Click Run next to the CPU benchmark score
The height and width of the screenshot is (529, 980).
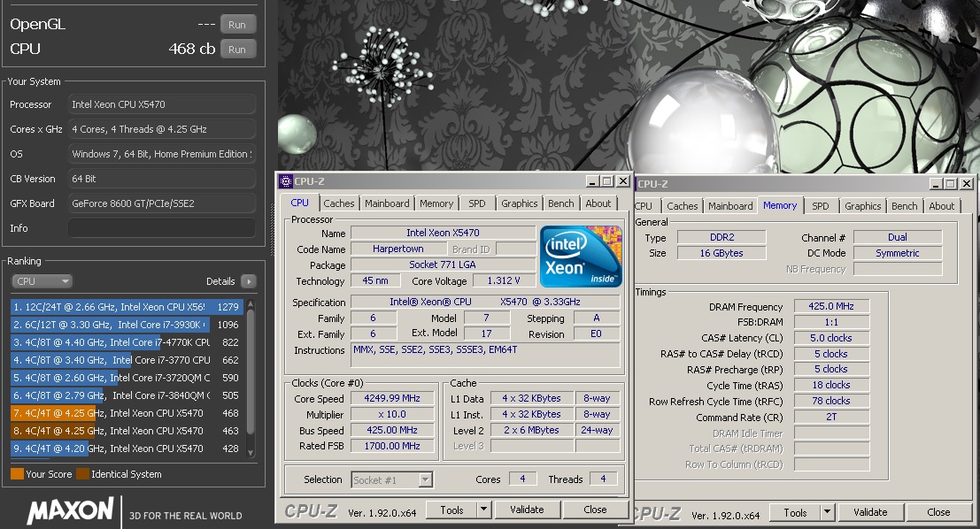[237, 50]
